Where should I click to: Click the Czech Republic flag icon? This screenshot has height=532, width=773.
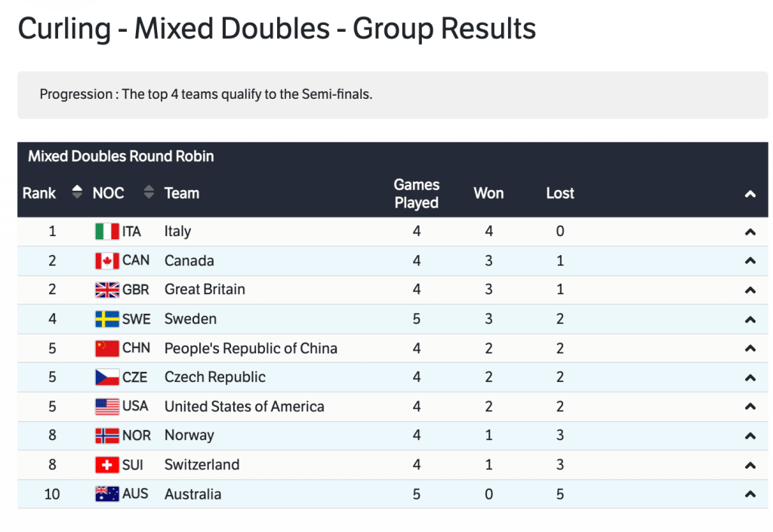[106, 377]
